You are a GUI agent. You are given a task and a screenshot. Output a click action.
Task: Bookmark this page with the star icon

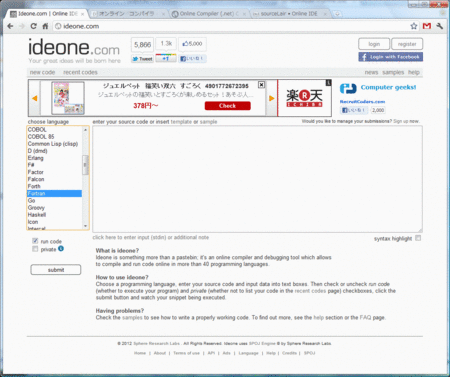(x=414, y=26)
